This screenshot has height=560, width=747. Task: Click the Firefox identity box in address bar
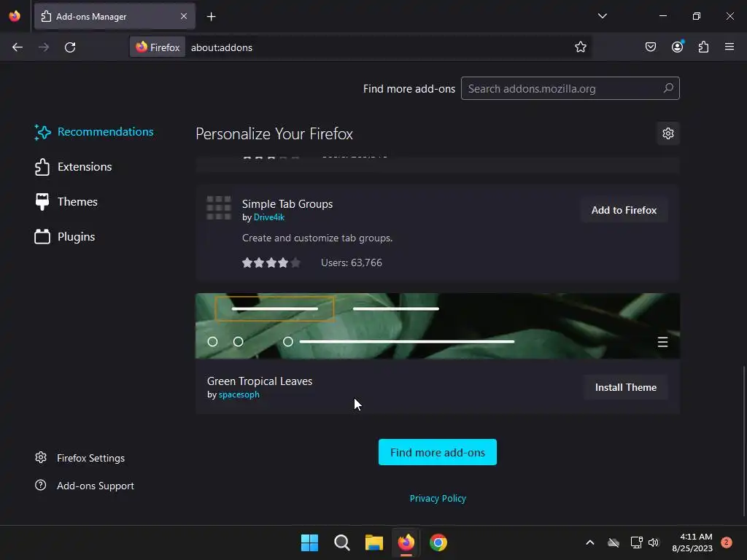click(x=158, y=47)
